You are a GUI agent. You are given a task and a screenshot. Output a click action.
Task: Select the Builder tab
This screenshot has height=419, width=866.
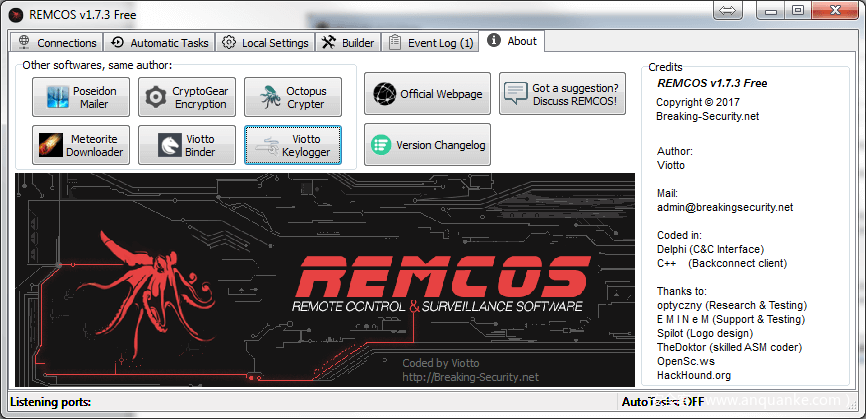(348, 43)
